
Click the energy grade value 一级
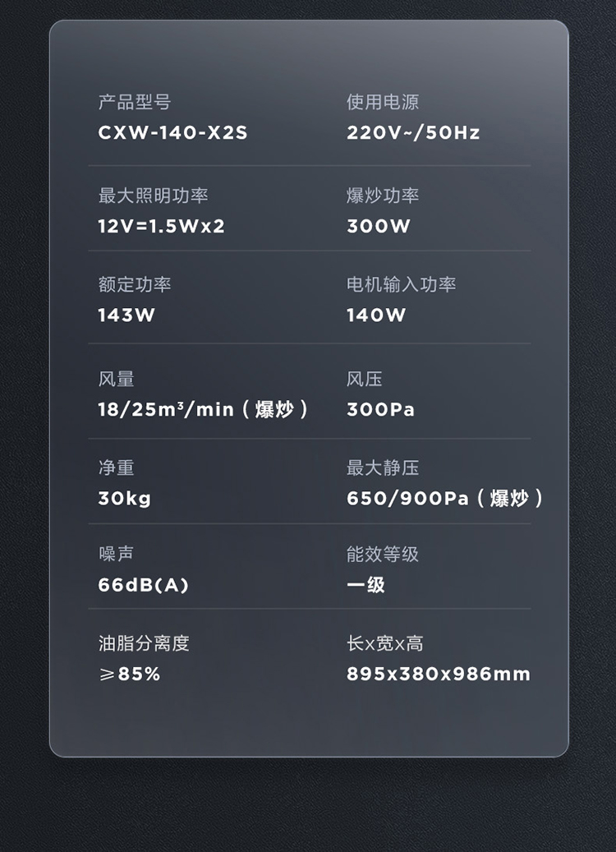pos(365,585)
